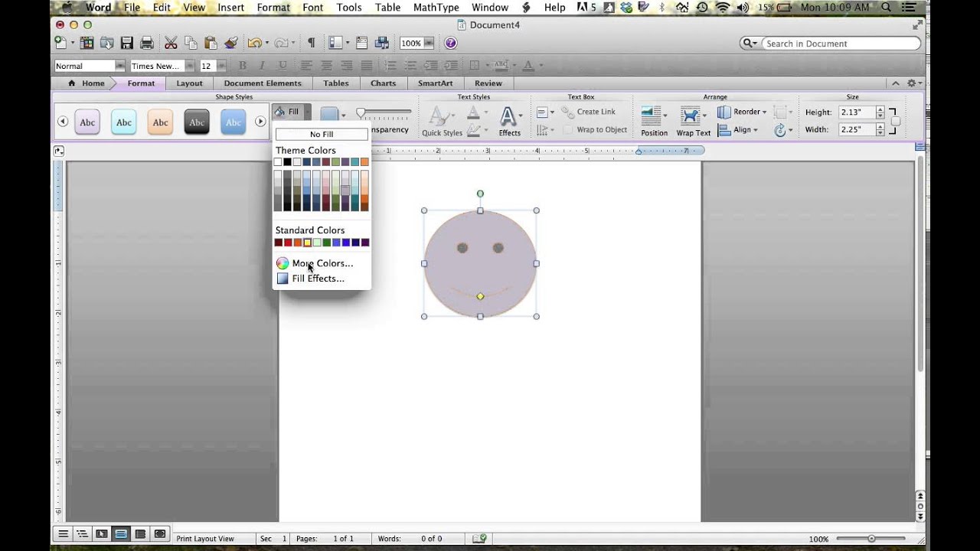This screenshot has height=551, width=980.
Task: Switch to Draft view in status bar
Action: pyautogui.click(x=64, y=534)
